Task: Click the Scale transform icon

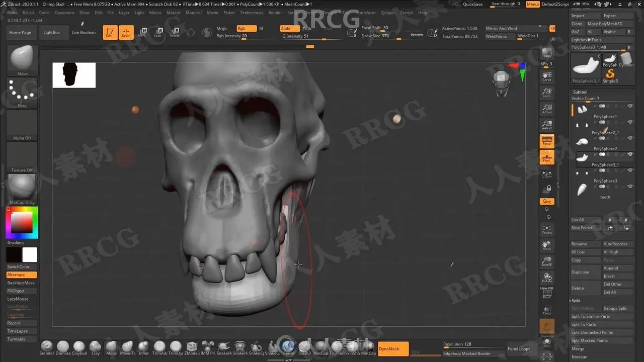Action: point(158,33)
